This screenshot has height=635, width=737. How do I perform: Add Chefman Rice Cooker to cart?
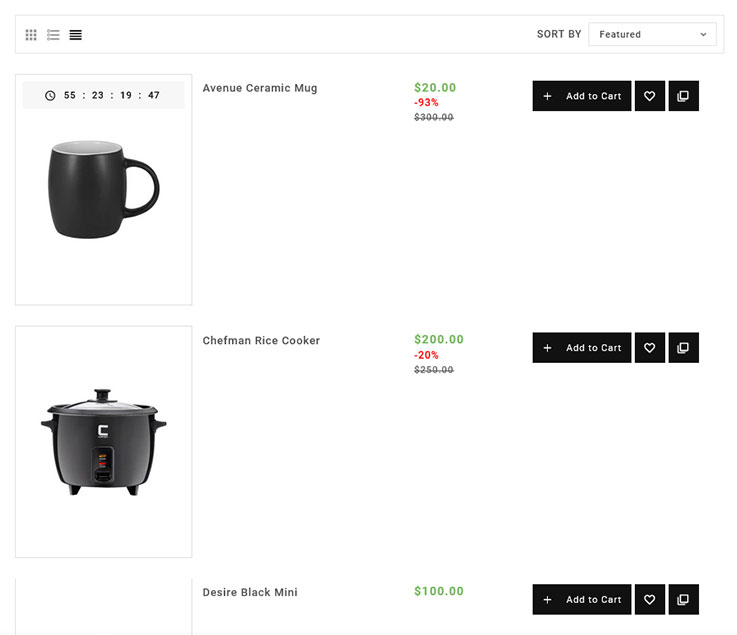582,348
